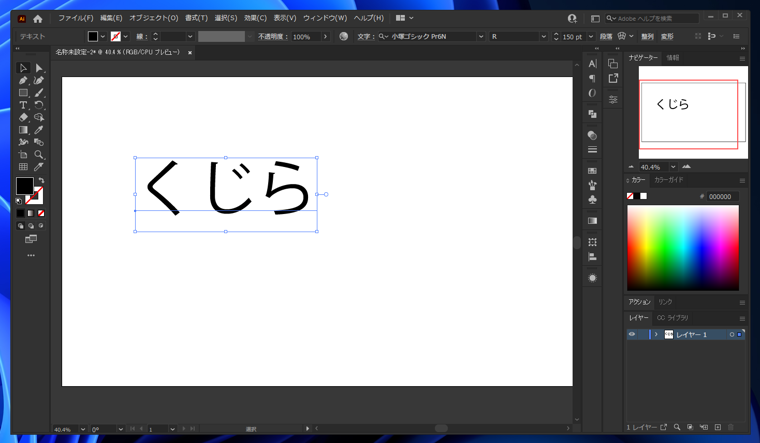Toggle visibility eye of レイヤー 1
760x443 pixels.
click(632, 334)
